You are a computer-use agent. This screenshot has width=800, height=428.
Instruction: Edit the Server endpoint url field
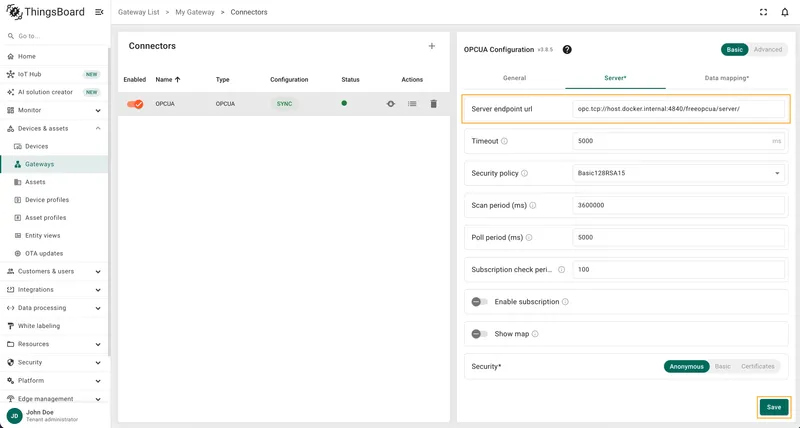coord(679,109)
